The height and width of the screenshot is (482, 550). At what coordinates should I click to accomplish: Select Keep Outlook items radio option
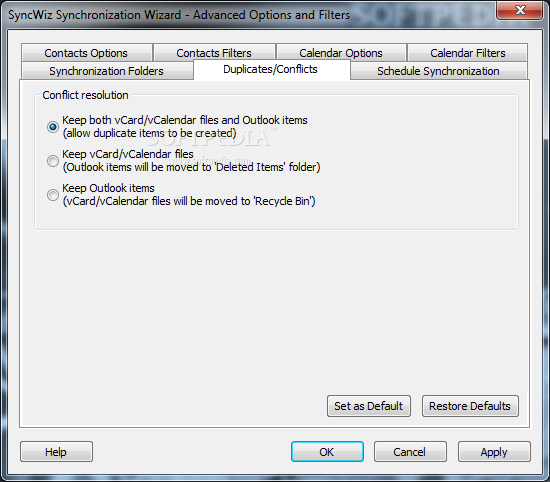tap(53, 195)
